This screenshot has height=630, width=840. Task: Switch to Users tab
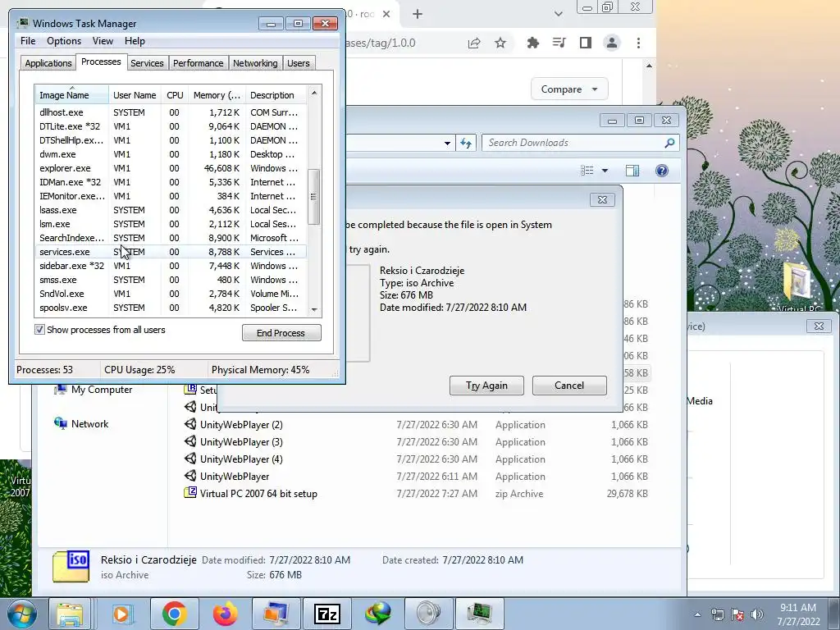pos(299,63)
